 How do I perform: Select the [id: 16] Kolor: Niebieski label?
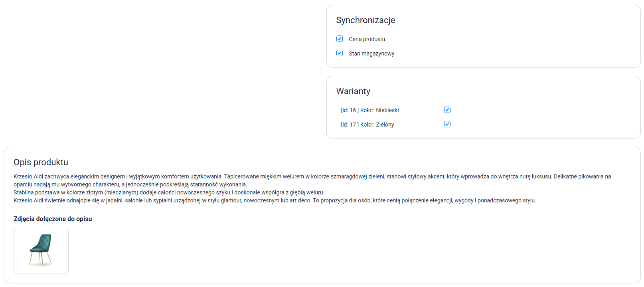click(369, 110)
